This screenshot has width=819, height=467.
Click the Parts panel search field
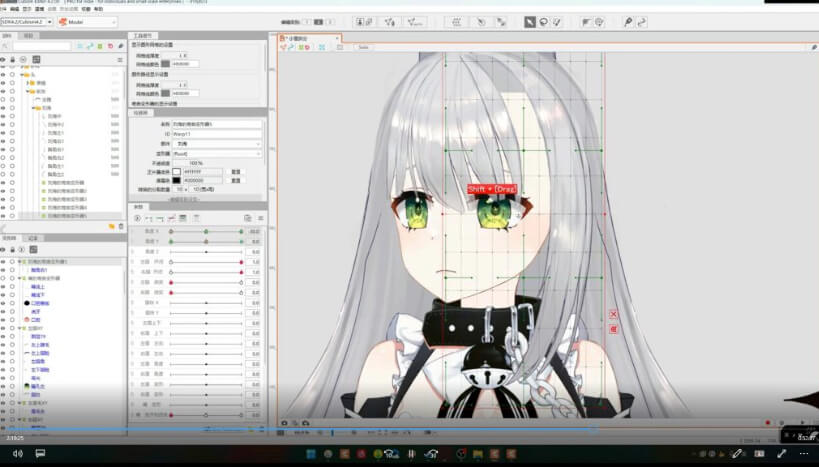[41, 46]
